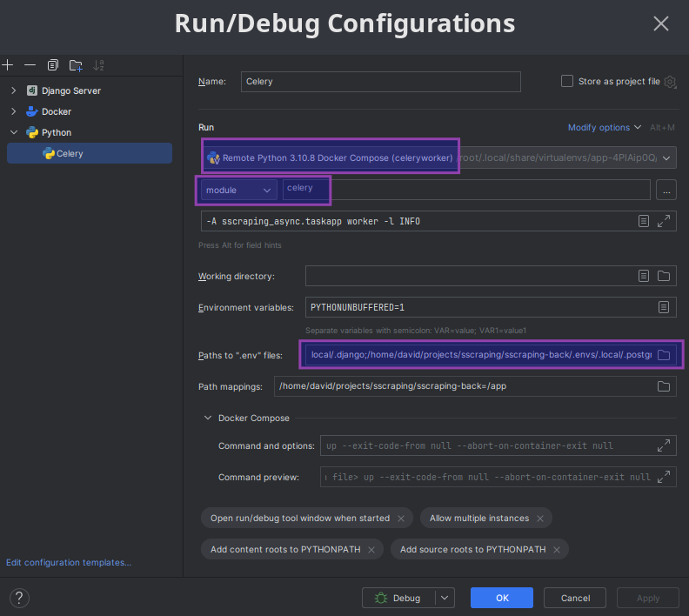
Task: Browse for a module using the ellipsis button
Action: [666, 191]
